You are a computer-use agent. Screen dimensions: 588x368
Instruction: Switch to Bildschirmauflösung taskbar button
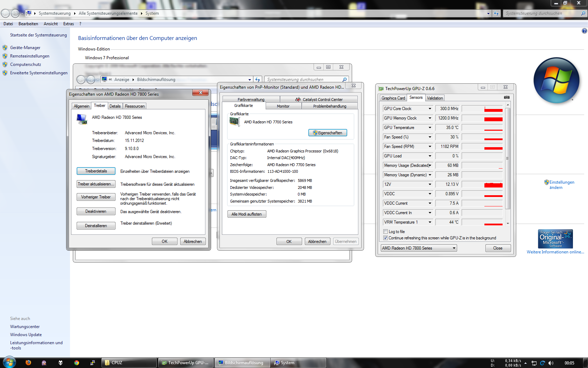[243, 363]
